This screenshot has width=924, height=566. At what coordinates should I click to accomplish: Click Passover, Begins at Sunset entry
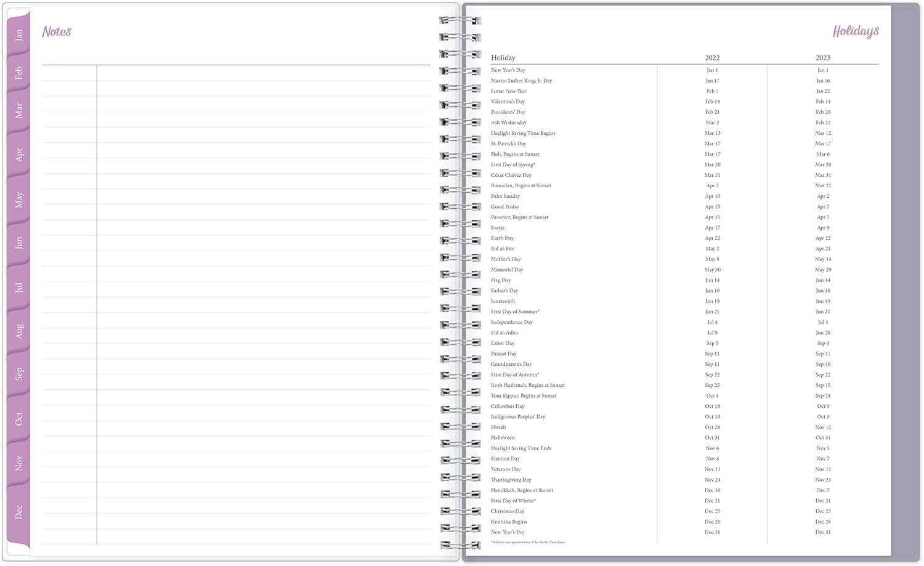pyautogui.click(x=520, y=217)
